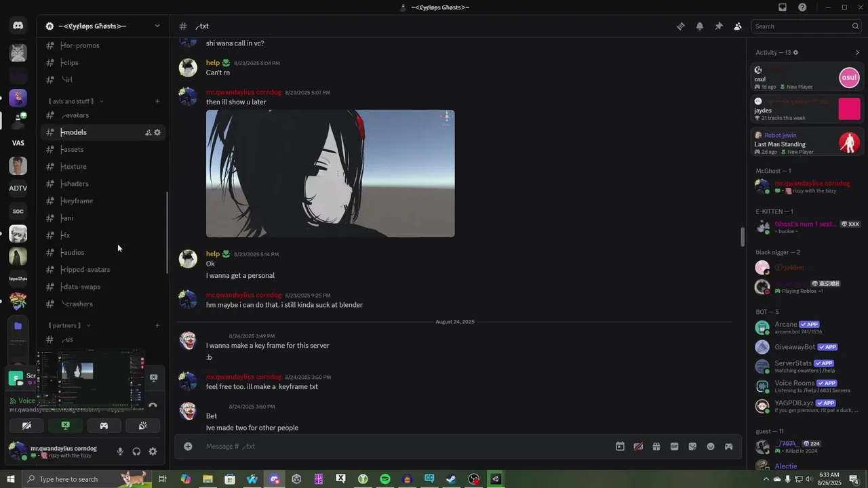Open the server folder icon
This screenshot has width=868, height=488.
pyautogui.click(x=18, y=325)
